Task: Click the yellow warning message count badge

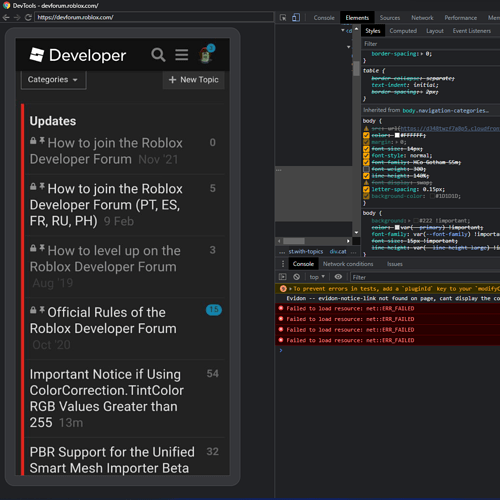Action: point(283,289)
